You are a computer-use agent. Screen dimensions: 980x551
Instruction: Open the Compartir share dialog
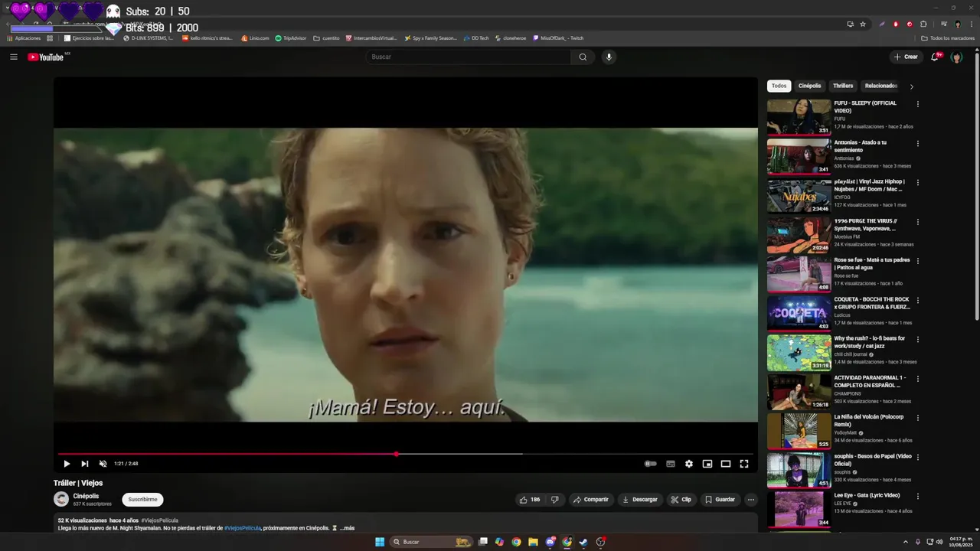(x=590, y=500)
